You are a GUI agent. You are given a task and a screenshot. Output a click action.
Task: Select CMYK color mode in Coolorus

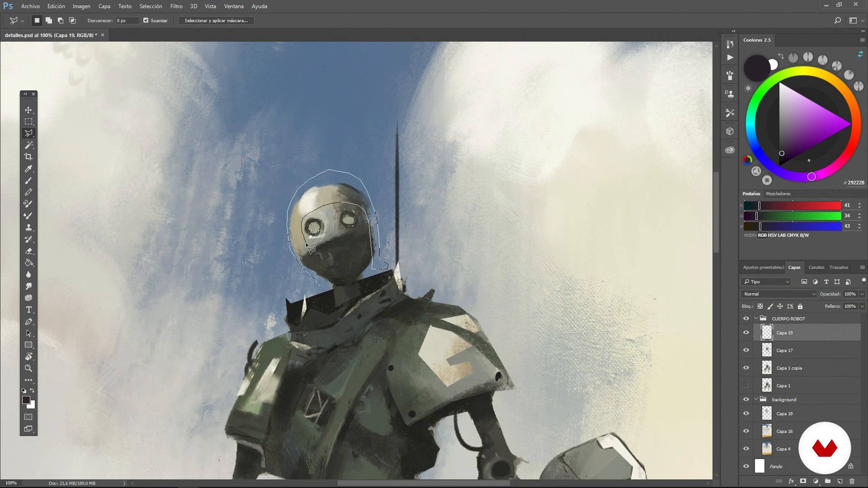(793, 235)
